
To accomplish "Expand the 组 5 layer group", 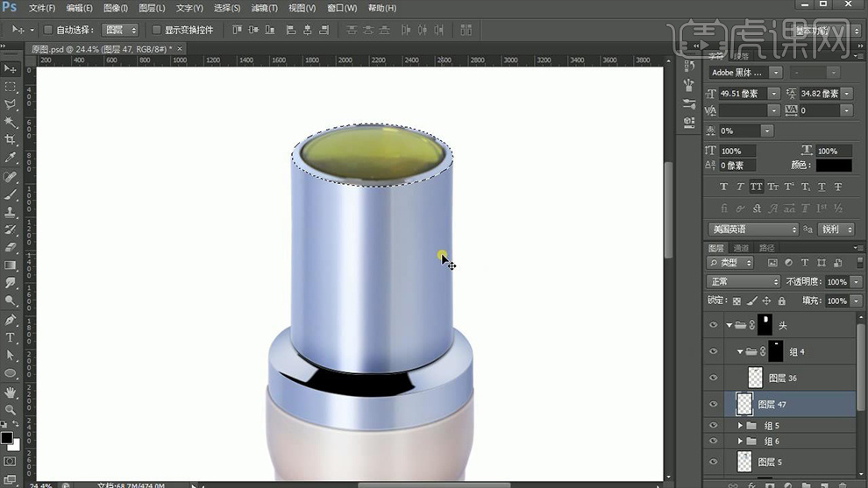I will (x=741, y=426).
